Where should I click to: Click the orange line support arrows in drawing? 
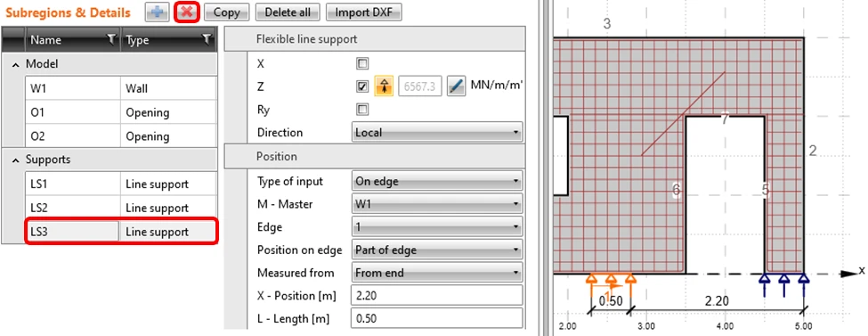pyautogui.click(x=611, y=284)
